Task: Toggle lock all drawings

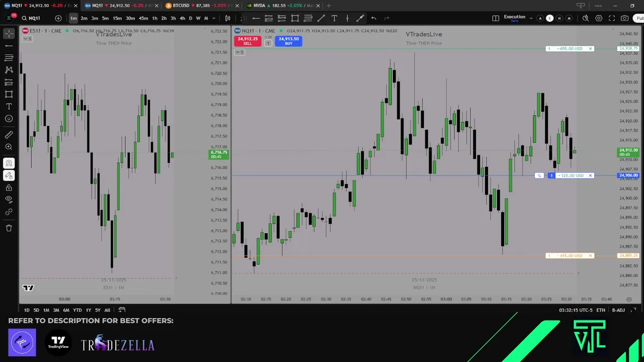Action: tap(9, 188)
